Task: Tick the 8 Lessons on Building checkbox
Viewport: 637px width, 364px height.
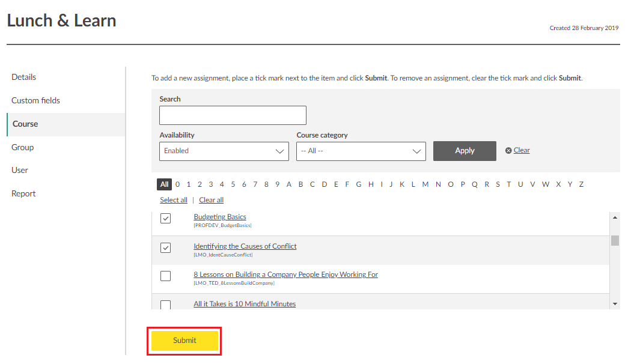Action: (x=166, y=276)
